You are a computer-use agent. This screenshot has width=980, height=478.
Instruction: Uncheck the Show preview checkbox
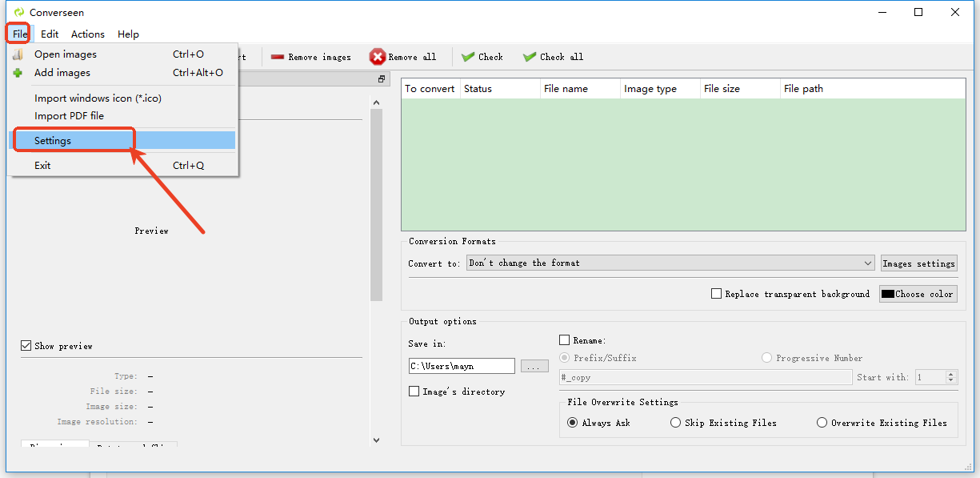click(x=26, y=346)
